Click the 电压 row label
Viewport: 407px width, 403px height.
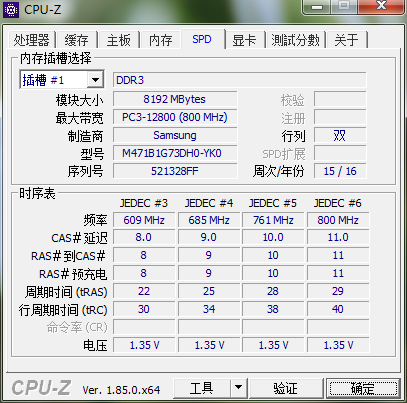coord(95,345)
